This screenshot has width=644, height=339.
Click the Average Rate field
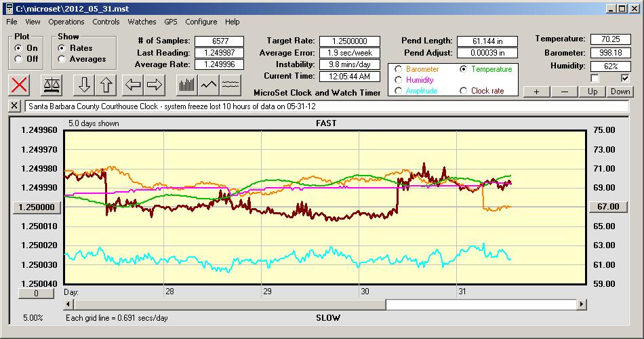[220, 64]
